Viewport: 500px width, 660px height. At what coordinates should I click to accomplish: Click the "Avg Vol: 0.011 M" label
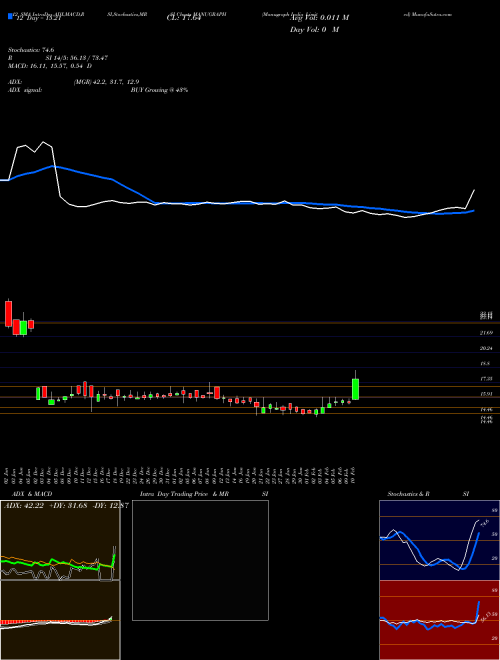coord(319,18)
